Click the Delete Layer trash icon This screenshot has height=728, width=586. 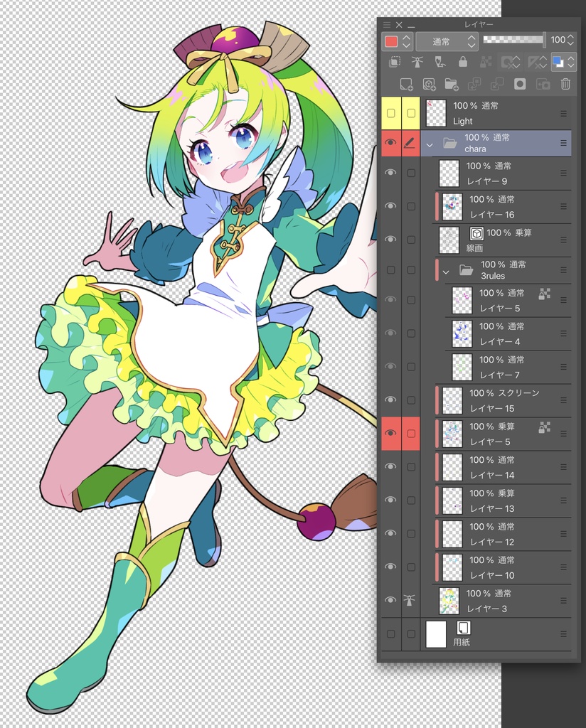(565, 84)
